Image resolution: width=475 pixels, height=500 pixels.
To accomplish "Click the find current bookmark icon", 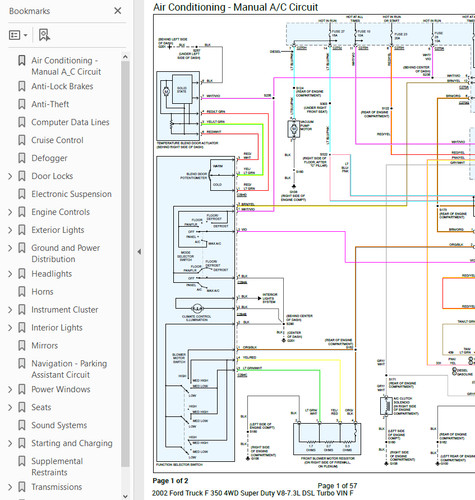I will [44, 35].
